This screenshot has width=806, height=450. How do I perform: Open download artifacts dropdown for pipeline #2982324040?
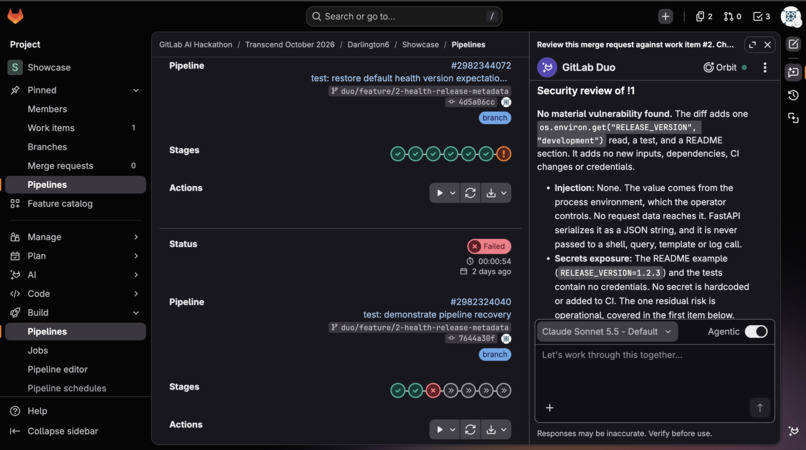click(x=496, y=429)
